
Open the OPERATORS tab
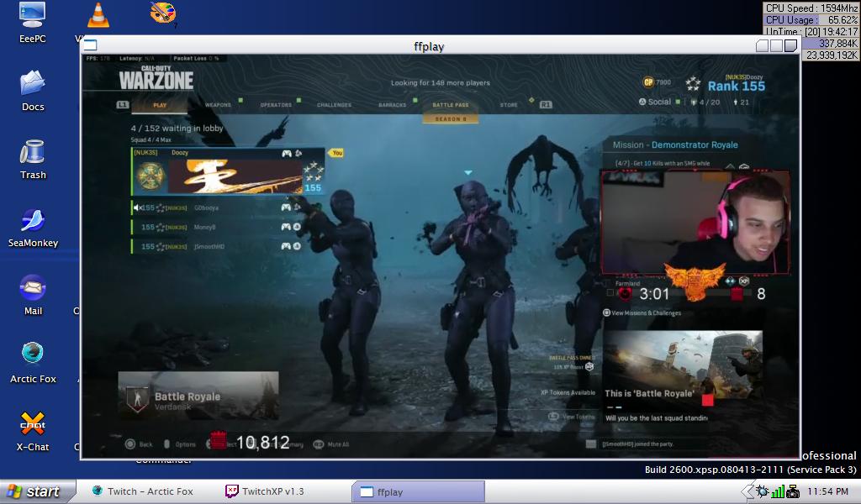click(276, 105)
